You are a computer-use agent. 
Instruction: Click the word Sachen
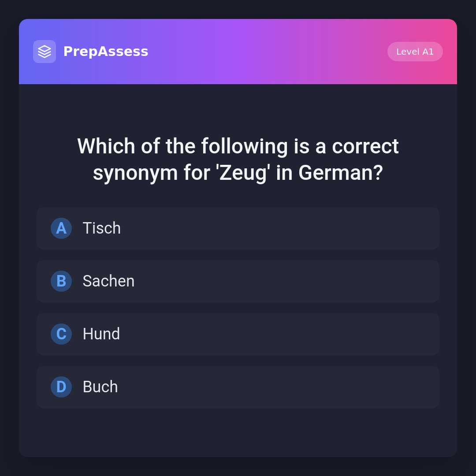coord(108,281)
